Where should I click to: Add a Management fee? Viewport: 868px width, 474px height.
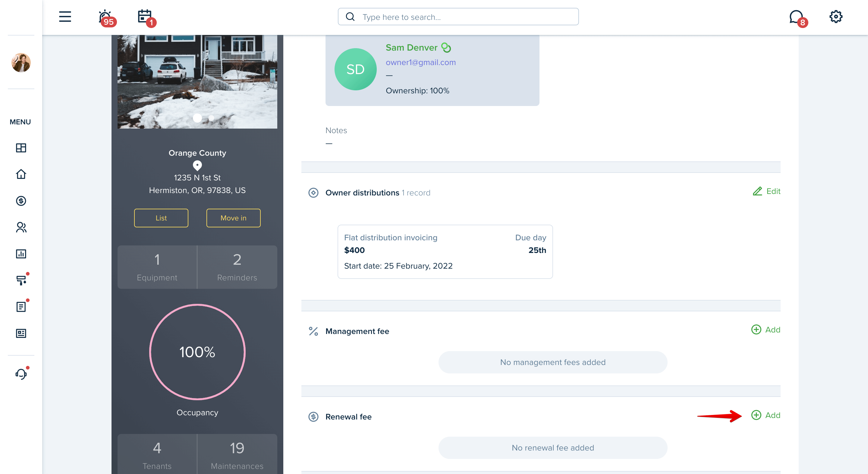pos(766,329)
